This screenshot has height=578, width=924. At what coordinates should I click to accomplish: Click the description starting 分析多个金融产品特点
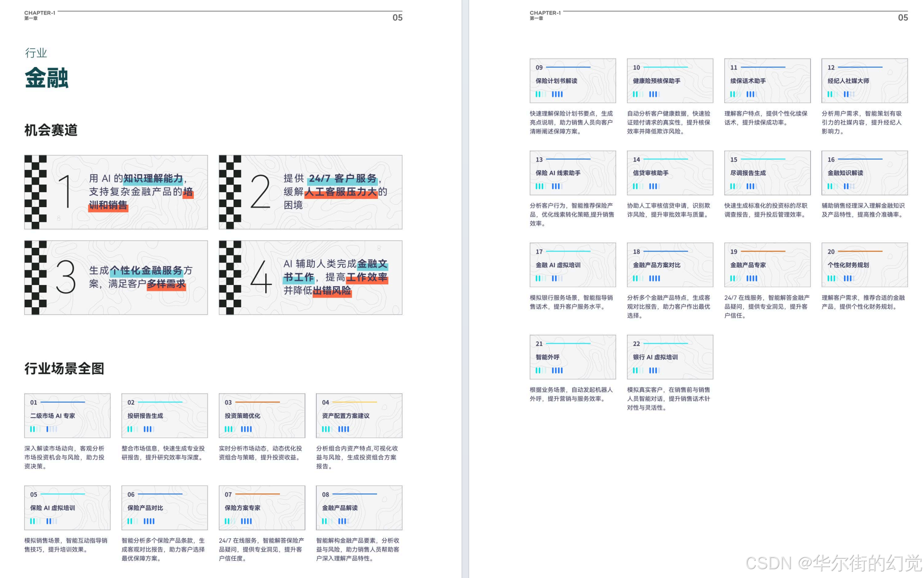pos(669,306)
